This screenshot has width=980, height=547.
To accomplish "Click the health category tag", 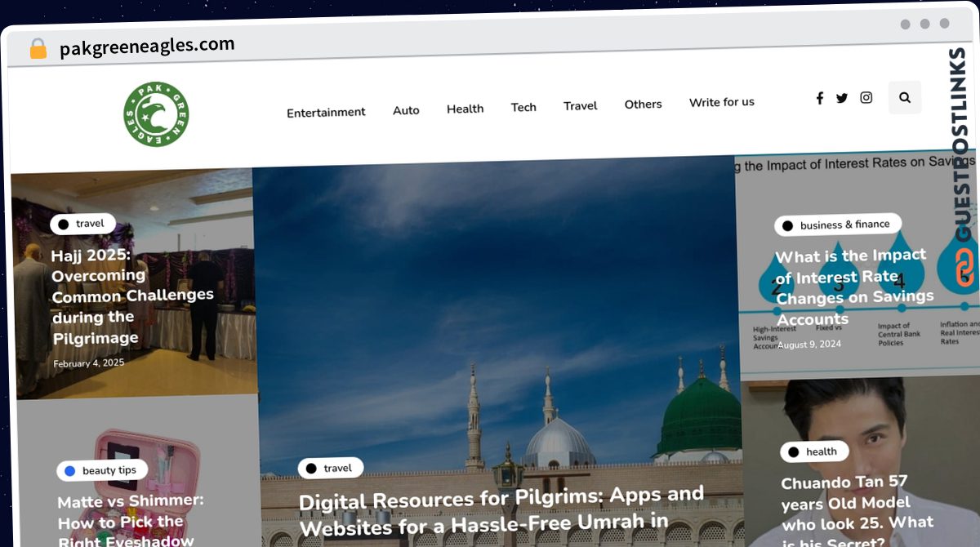I will click(814, 451).
